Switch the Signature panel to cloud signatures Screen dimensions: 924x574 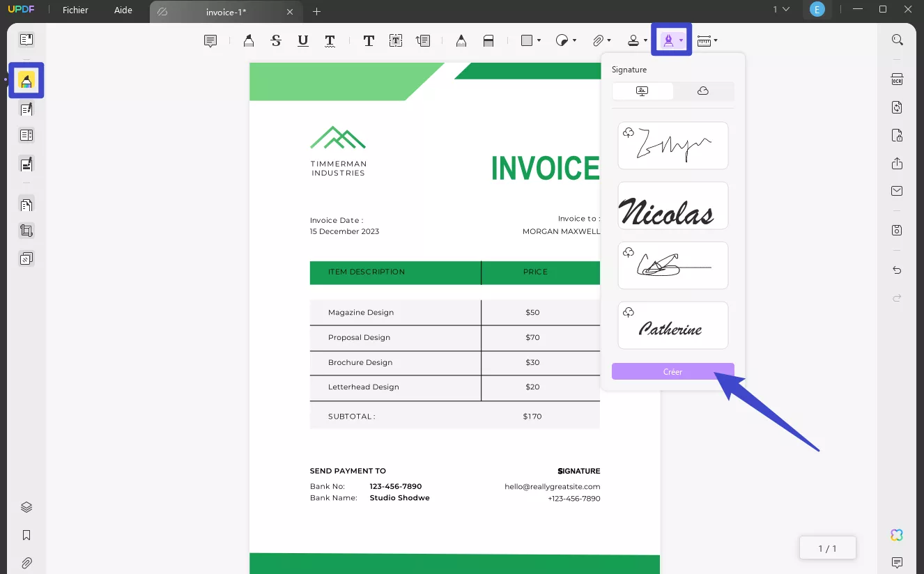point(703,91)
